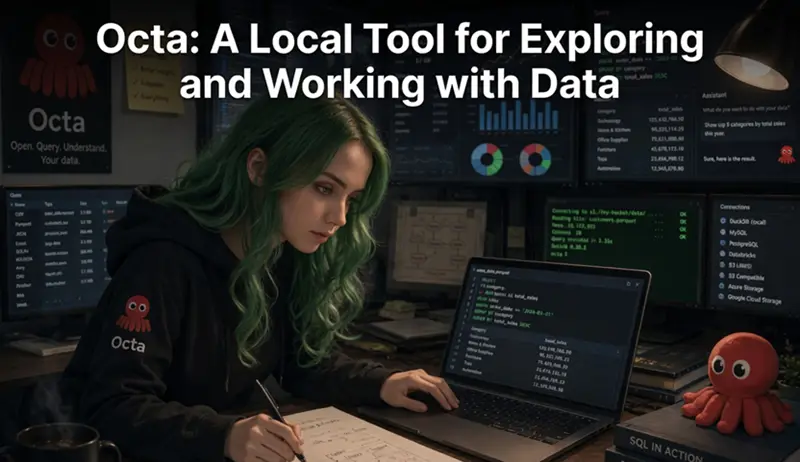The width and height of the screenshot is (800, 462).
Task: Open the sales_data.parquet tab on laptop
Action: [492, 272]
